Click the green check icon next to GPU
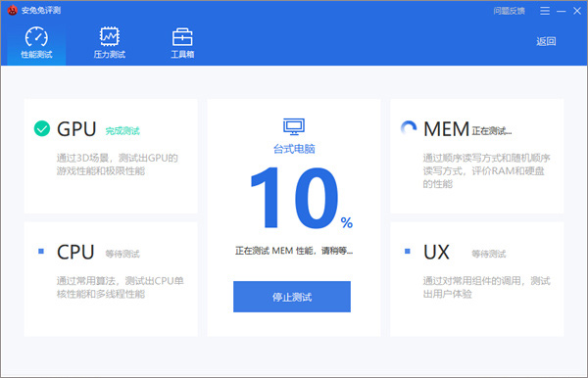 42,128
